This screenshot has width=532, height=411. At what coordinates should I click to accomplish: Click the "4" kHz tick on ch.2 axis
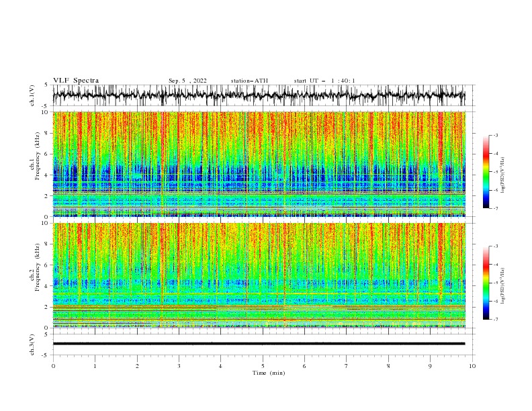46,286
